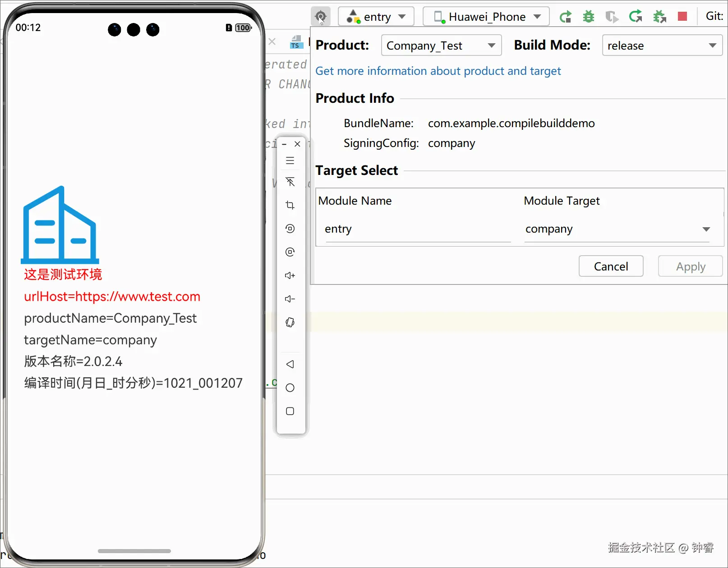Viewport: 728px width, 568px height.
Task: Open the hamburger menu on device toolbar
Action: pos(290,160)
